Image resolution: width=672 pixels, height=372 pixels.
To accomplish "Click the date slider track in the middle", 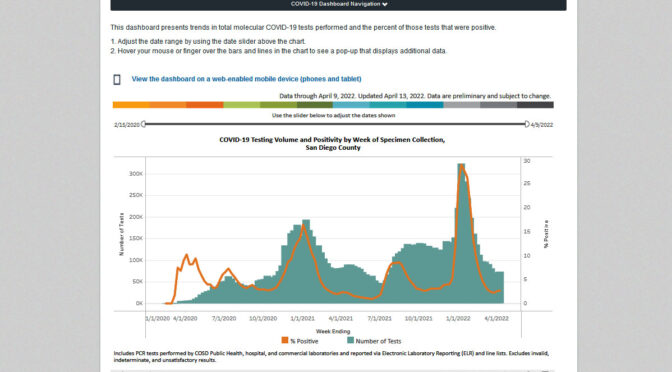I will [335, 124].
